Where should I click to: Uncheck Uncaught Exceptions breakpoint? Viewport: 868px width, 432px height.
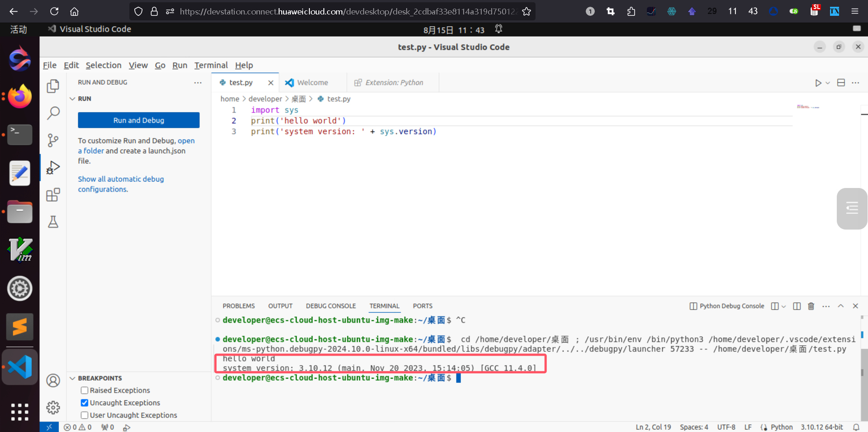(x=85, y=403)
